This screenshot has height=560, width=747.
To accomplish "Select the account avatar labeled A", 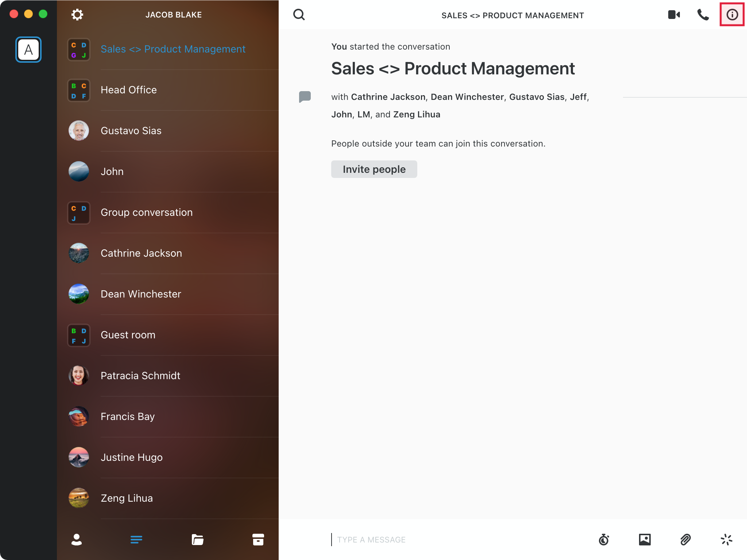I will point(28,50).
